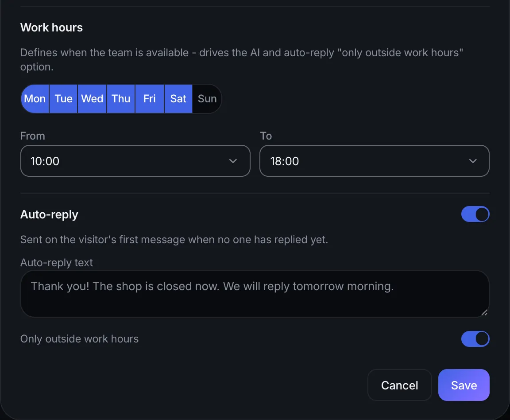Disable the Auto-reply switch
Image resolution: width=510 pixels, height=420 pixels.
coord(475,214)
